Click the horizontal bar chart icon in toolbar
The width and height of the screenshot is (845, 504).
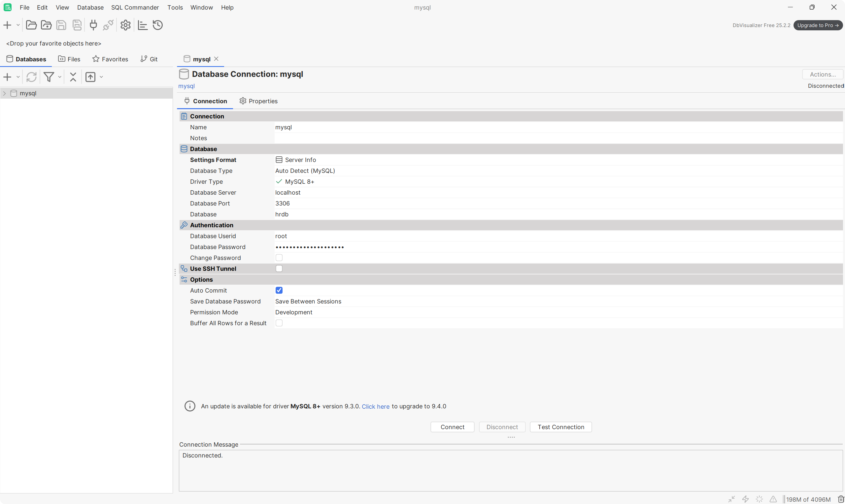click(143, 25)
